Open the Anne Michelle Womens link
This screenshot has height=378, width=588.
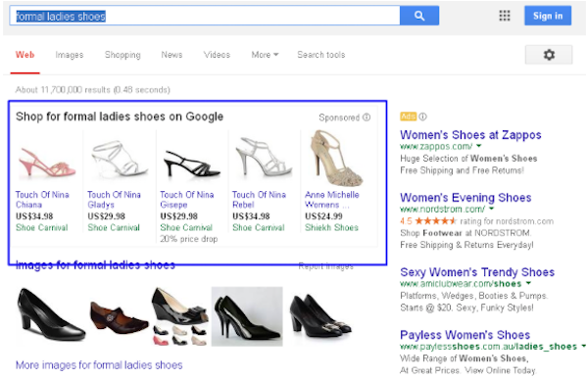[x=332, y=200]
